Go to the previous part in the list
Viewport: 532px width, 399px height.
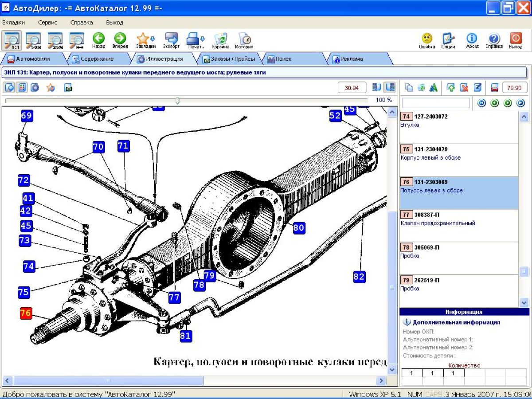[495, 103]
